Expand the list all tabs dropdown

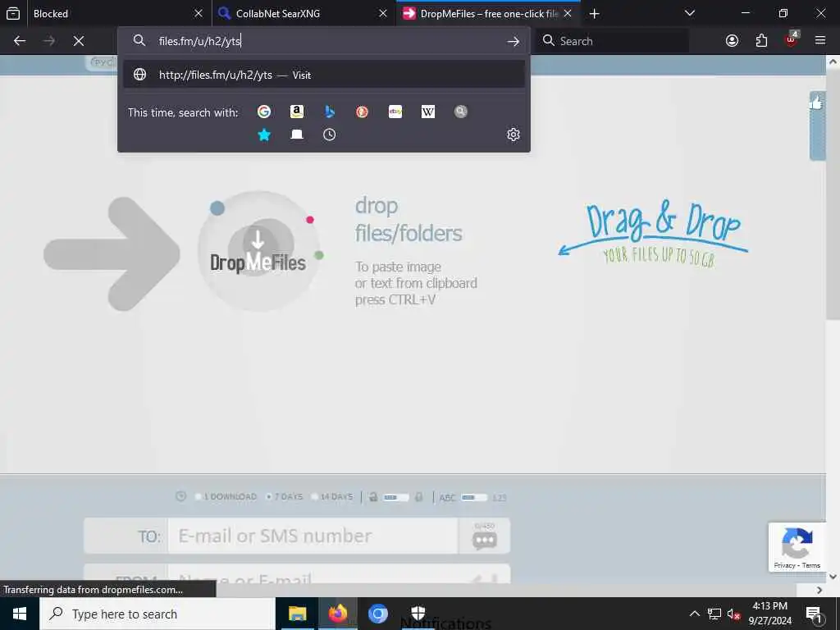point(689,13)
